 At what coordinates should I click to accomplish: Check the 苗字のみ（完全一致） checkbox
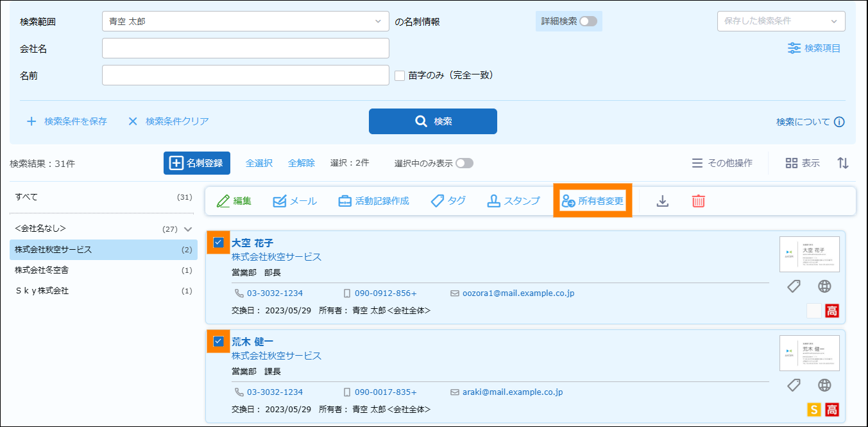400,75
